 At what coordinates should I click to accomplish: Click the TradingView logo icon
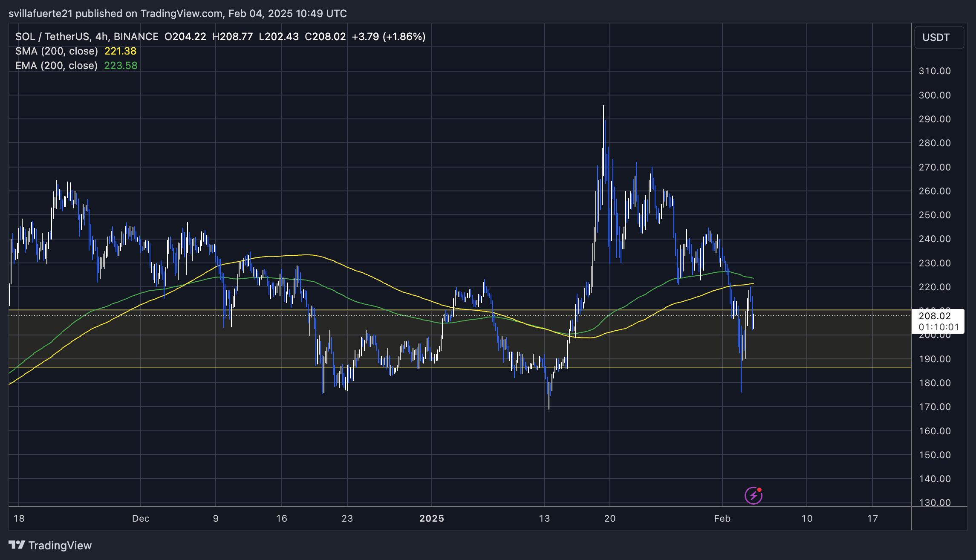[17, 545]
